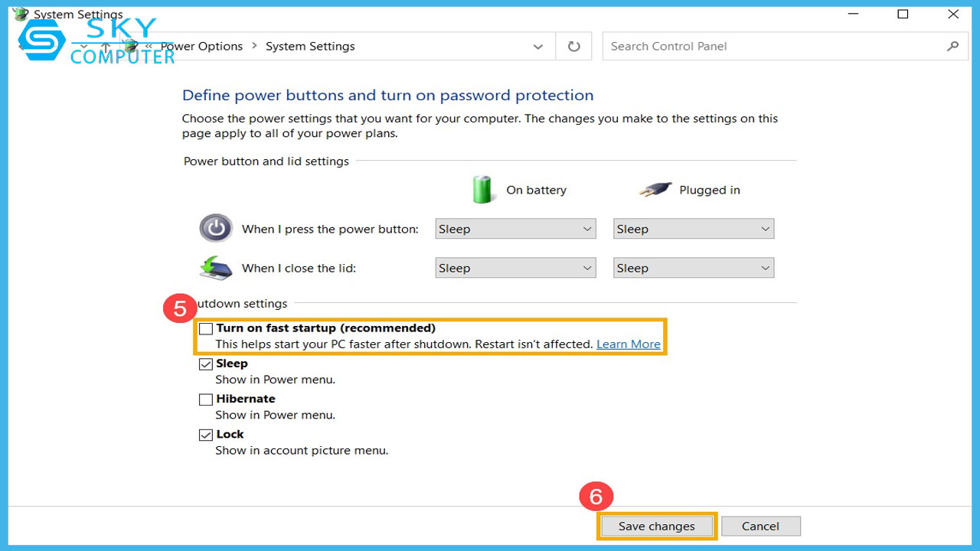980x551 pixels.
Task: Uncheck the Sleep checkbox
Action: (206, 364)
